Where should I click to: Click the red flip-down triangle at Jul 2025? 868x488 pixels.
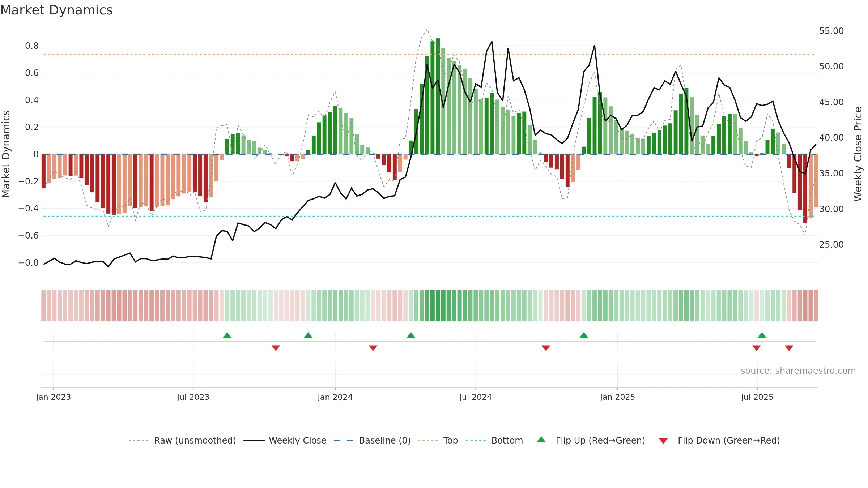click(x=757, y=348)
